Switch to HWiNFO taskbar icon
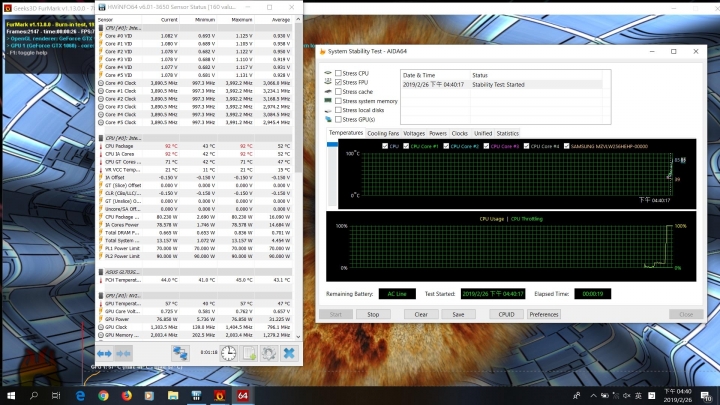Image resolution: width=720 pixels, height=405 pixels. point(196,395)
